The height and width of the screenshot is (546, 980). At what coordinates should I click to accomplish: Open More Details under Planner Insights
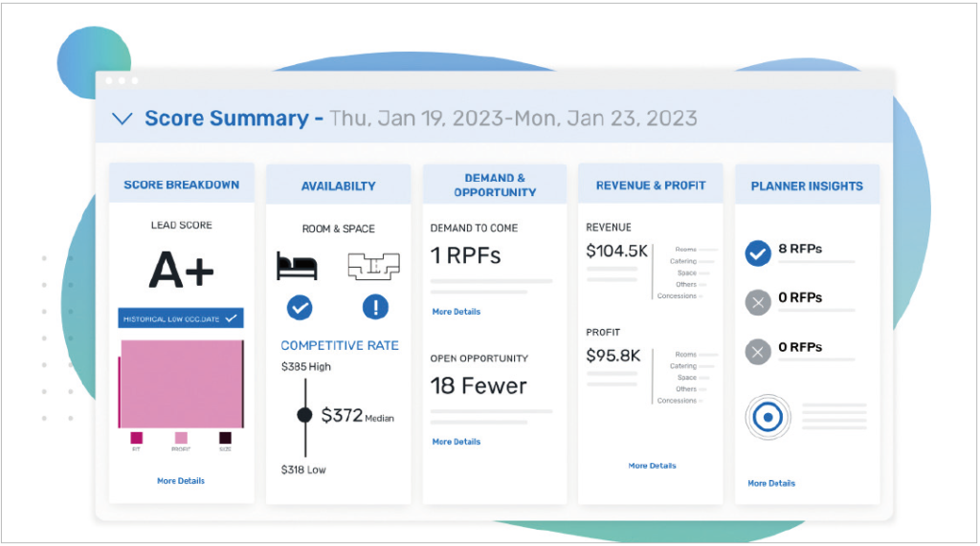coord(770,484)
